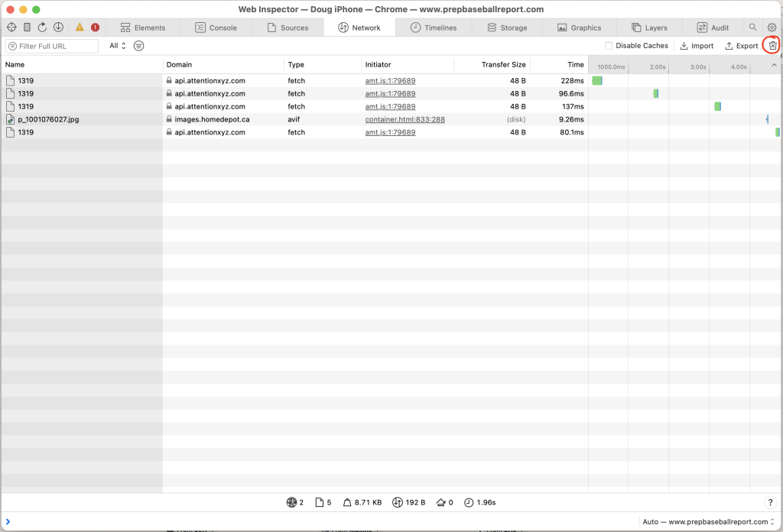
Task: Click the p_1001076027.jpg image file icon
Action: click(10, 119)
